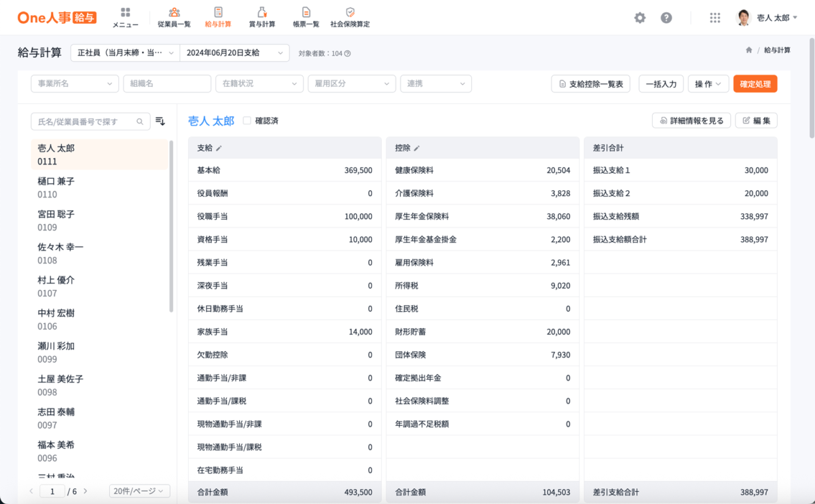Open the 正社員 payroll group dropdown

(x=125, y=52)
